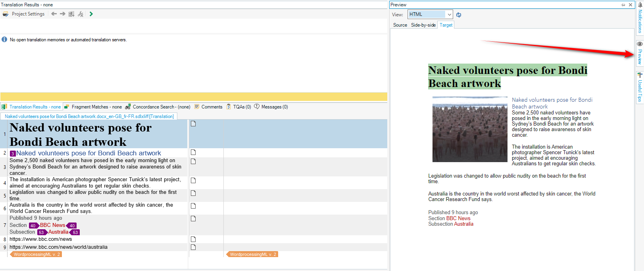Screen dimensions: 644x271
Task: Open the TQAs (0) tab
Action: pos(239,107)
